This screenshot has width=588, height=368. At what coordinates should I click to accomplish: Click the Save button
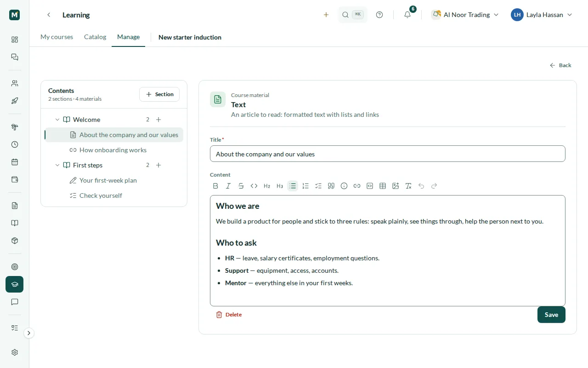pyautogui.click(x=551, y=315)
